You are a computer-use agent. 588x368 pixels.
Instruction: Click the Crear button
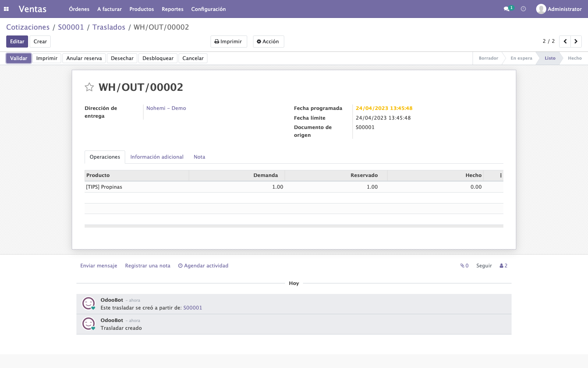(40, 41)
